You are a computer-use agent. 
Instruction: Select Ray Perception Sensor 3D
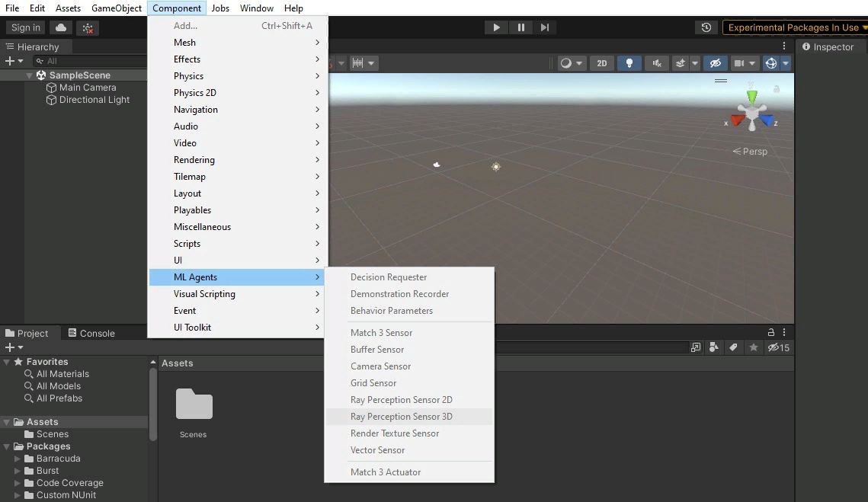pyautogui.click(x=410, y=417)
